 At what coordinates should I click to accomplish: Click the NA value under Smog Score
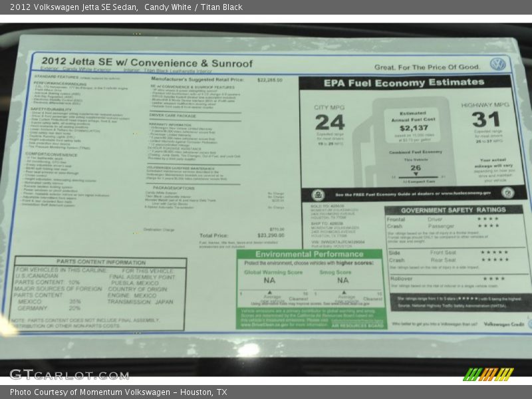(342, 280)
